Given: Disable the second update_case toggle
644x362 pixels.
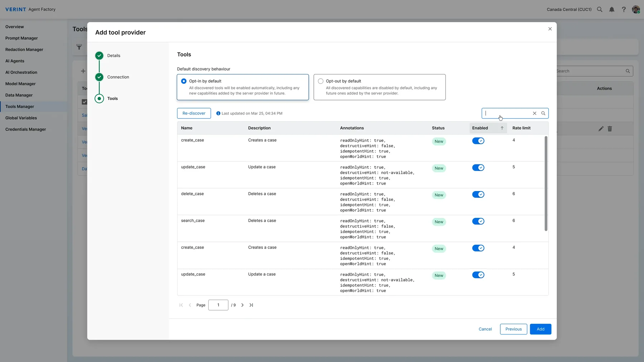Looking at the screenshot, I should [478, 275].
